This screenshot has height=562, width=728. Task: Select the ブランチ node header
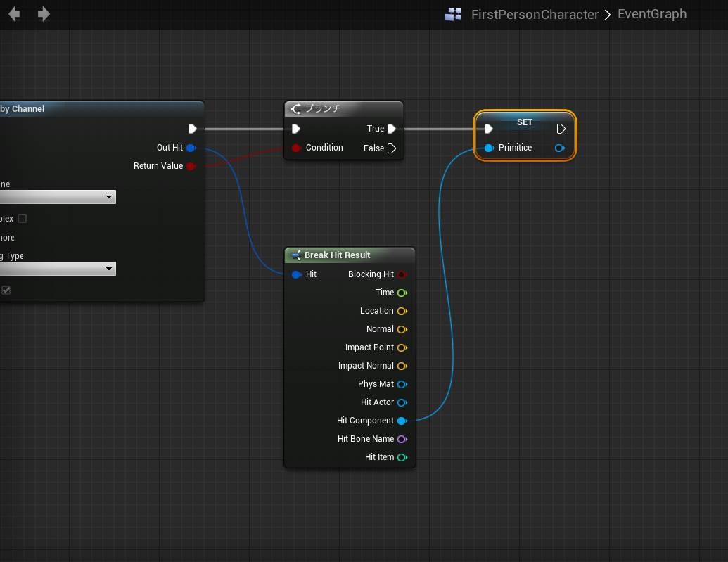click(x=344, y=109)
